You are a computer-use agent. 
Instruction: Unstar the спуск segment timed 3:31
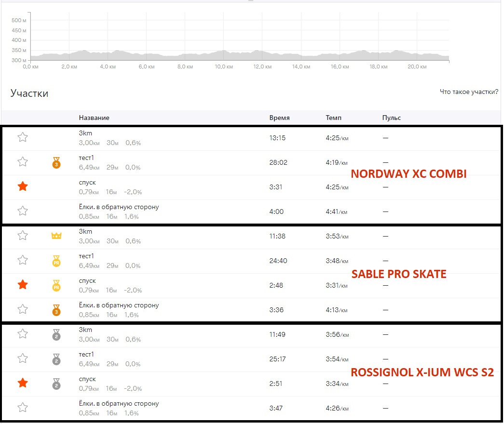tap(22, 186)
